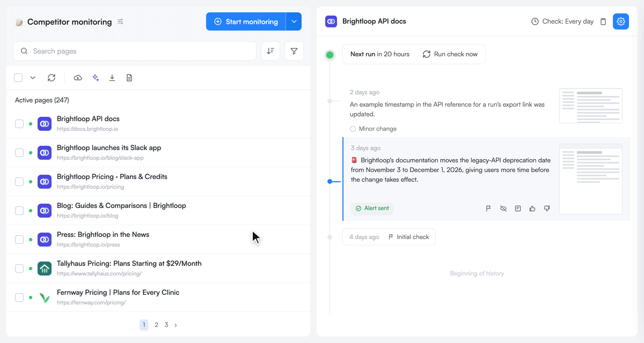Image resolution: width=644 pixels, height=343 pixels.
Task: Click the Brightloop Pricing page favicon
Action: (x=45, y=182)
